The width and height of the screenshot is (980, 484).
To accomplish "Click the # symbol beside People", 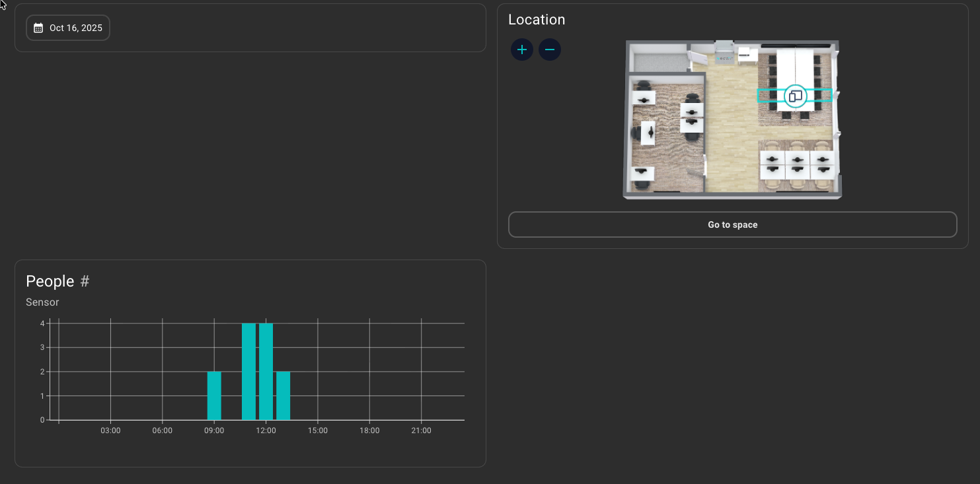I will pos(85,281).
